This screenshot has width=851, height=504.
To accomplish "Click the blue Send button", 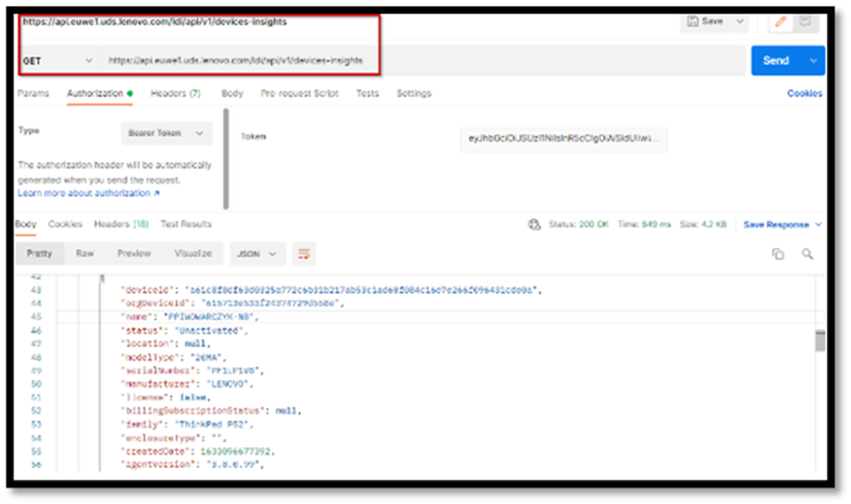I will pyautogui.click(x=776, y=61).
